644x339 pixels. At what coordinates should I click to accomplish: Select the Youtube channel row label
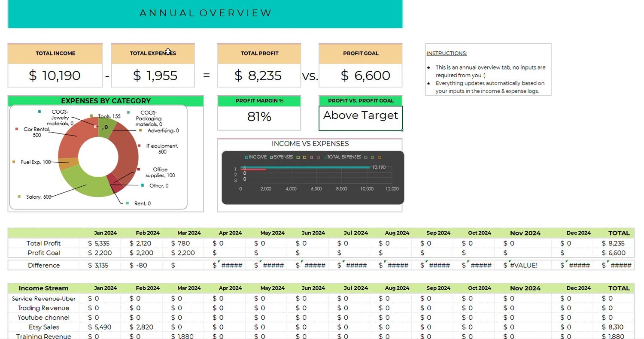[43, 318]
